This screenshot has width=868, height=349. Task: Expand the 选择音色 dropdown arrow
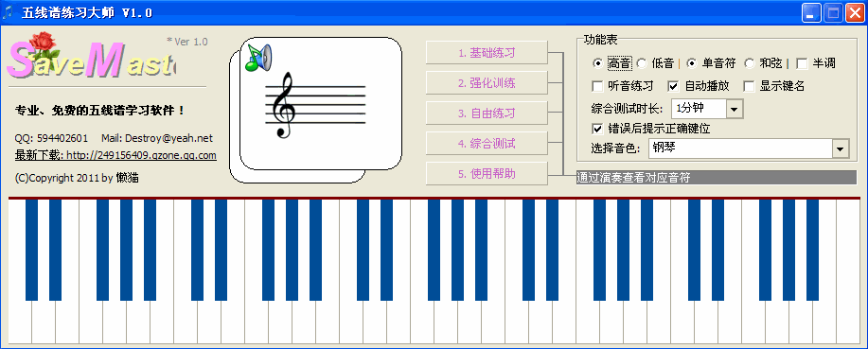[x=840, y=148]
